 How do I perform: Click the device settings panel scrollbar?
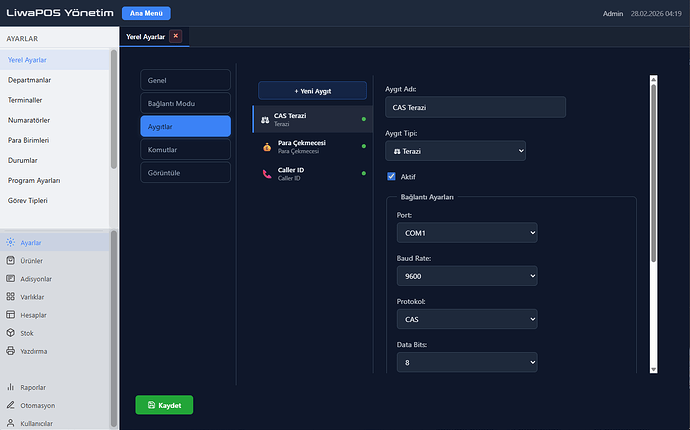pyautogui.click(x=653, y=170)
